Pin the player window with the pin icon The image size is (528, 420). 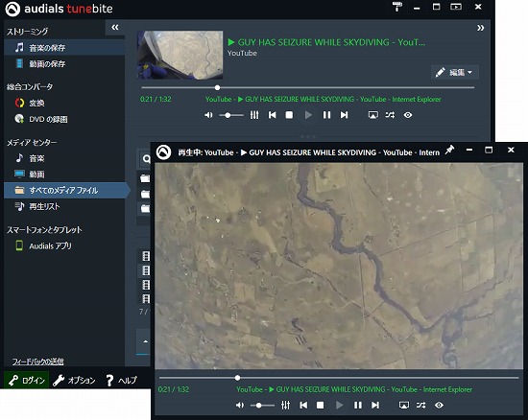tap(449, 150)
